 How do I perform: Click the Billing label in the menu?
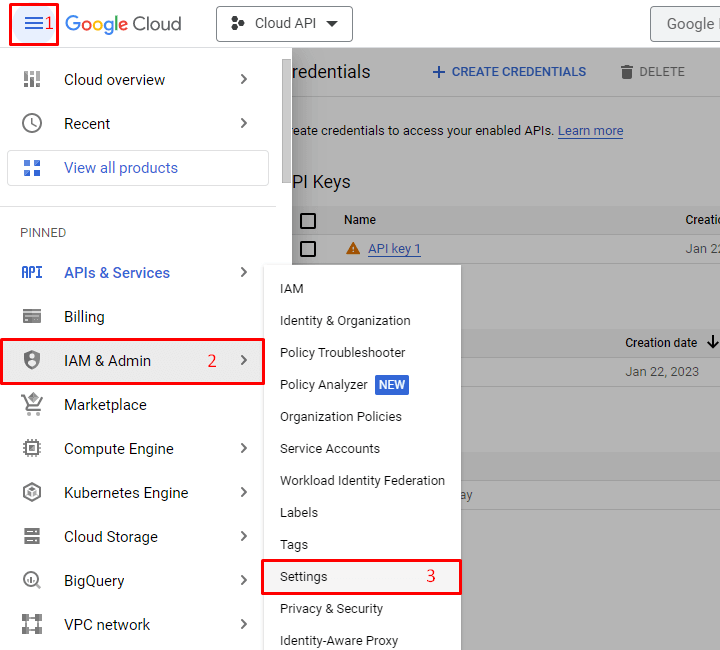[x=84, y=317]
